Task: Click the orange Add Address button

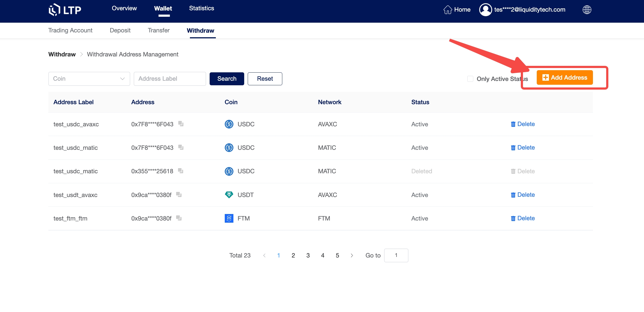Action: [565, 78]
